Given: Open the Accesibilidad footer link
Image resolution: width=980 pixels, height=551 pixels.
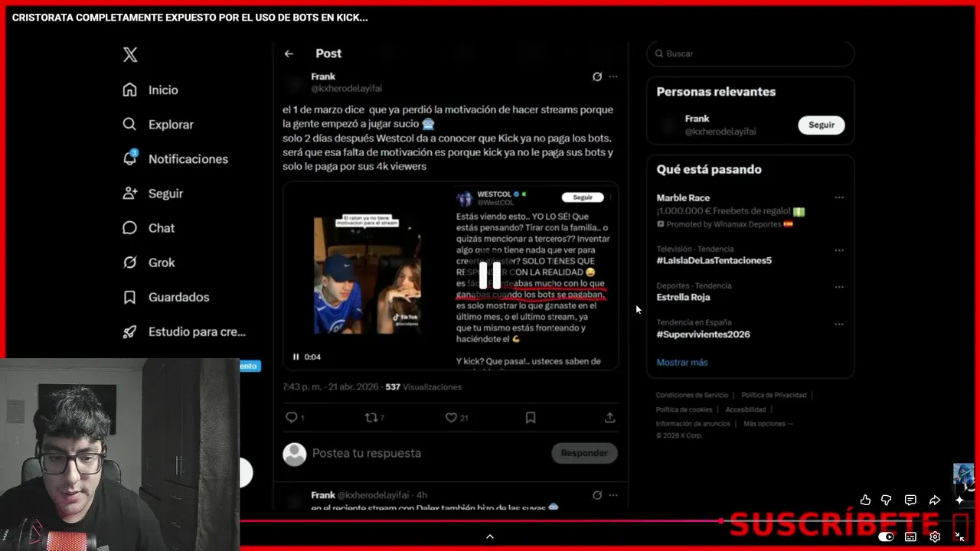Looking at the screenshot, I should [x=746, y=409].
